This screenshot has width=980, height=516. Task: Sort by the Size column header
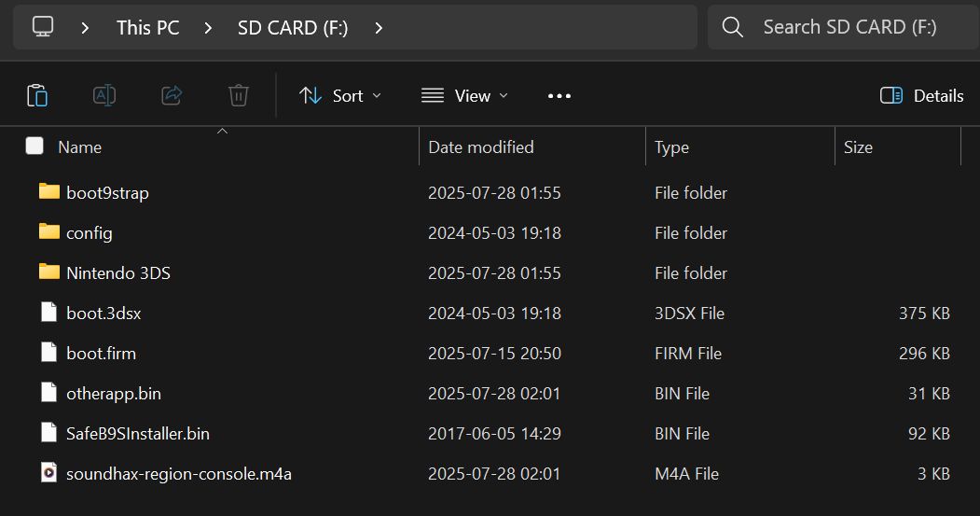pyautogui.click(x=858, y=147)
